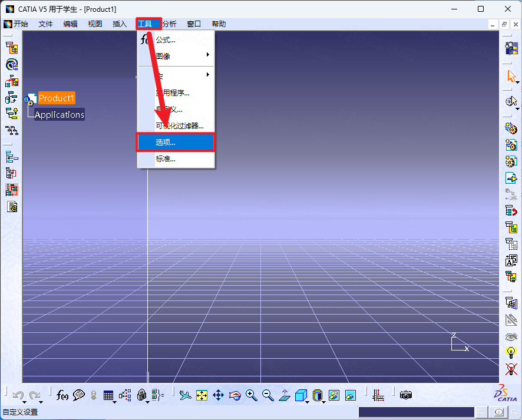Click the Zoom Out magnifier icon
The width and height of the screenshot is (522, 420).
click(267, 395)
